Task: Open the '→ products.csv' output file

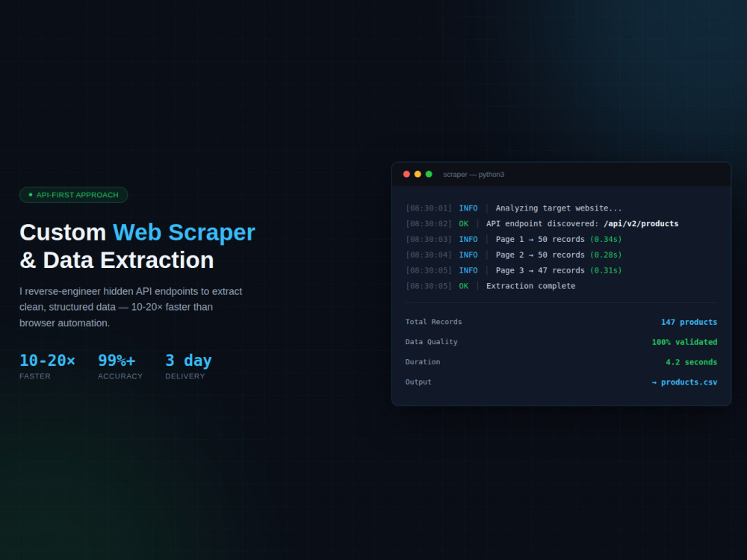Action: point(684,382)
